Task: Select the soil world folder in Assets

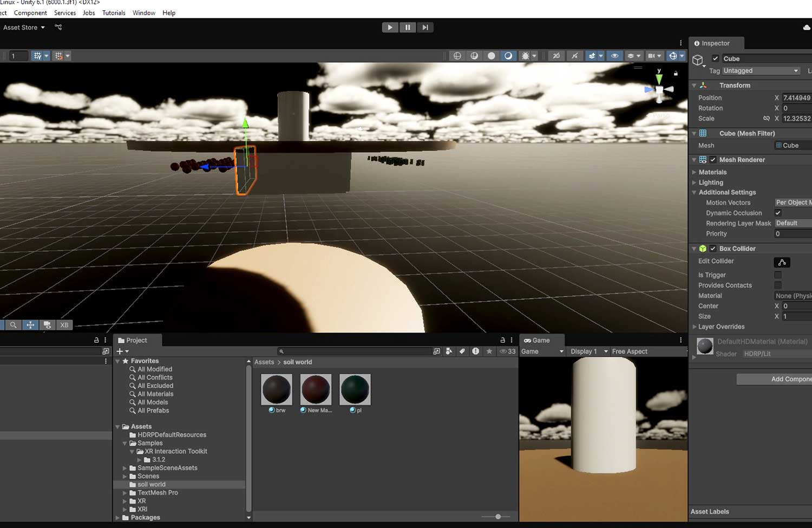Action: coord(152,485)
